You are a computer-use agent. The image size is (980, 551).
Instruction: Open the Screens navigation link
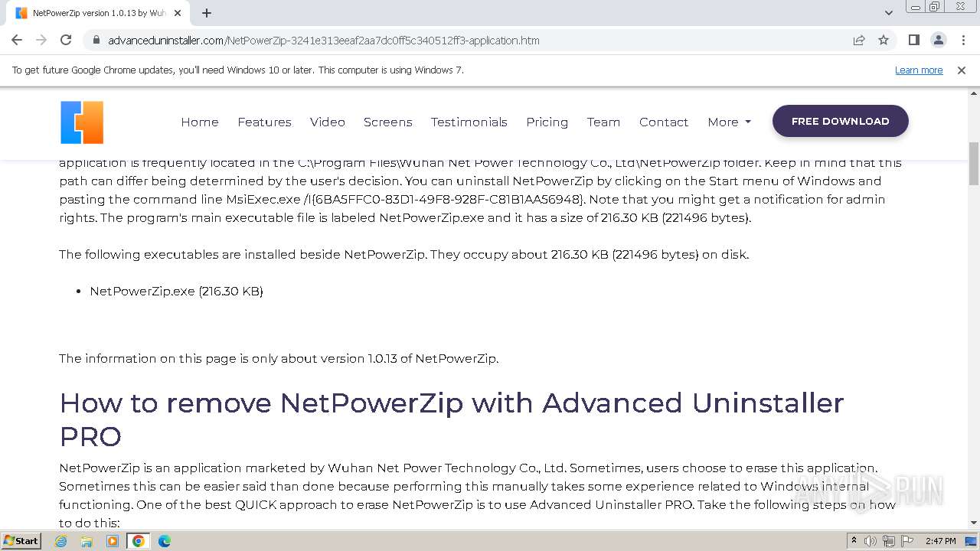point(388,122)
